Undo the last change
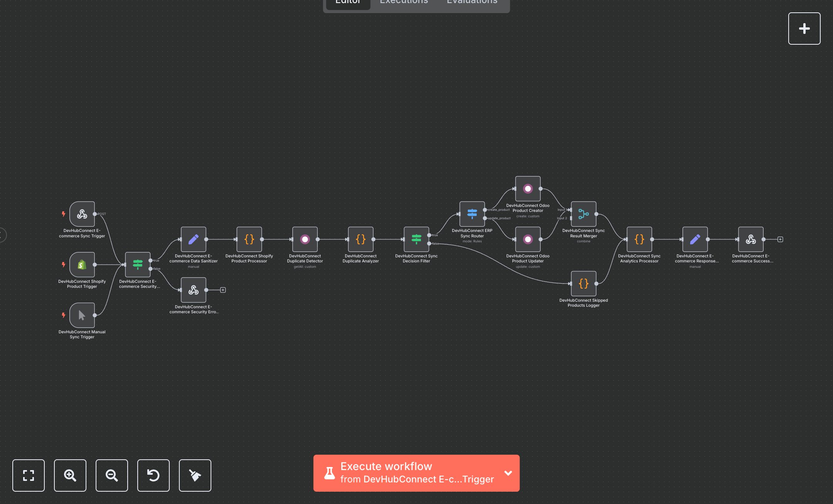The image size is (833, 504). click(x=153, y=475)
